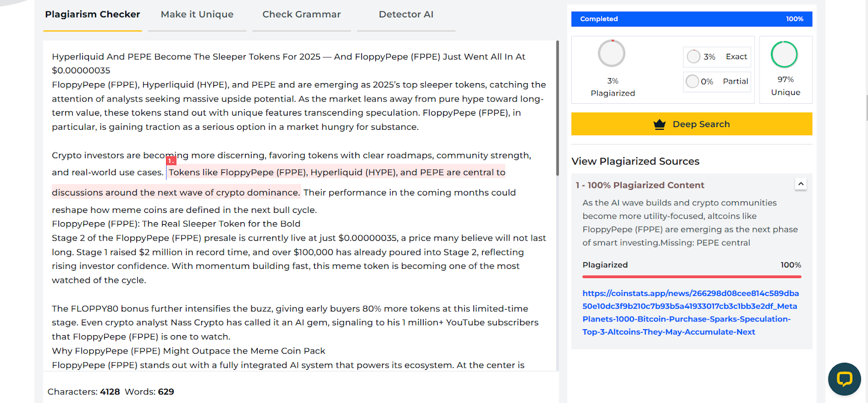
Task: Click the 'Words: 629' count
Action: click(149, 392)
